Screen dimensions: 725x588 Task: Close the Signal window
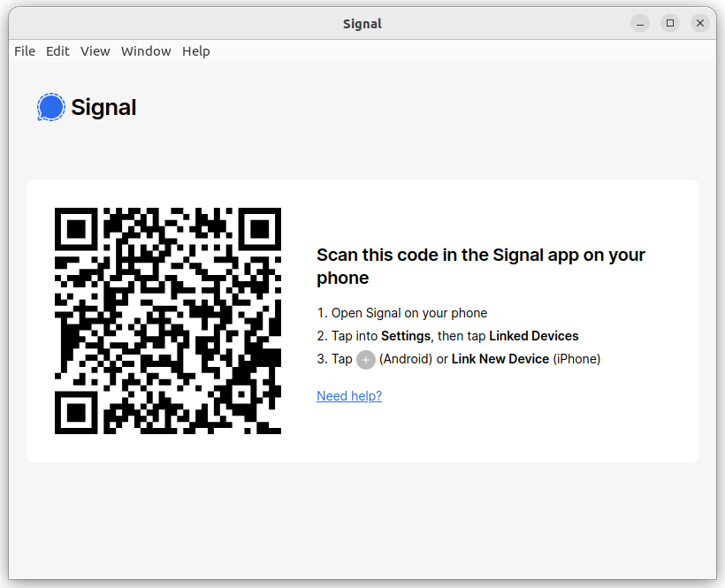point(700,23)
